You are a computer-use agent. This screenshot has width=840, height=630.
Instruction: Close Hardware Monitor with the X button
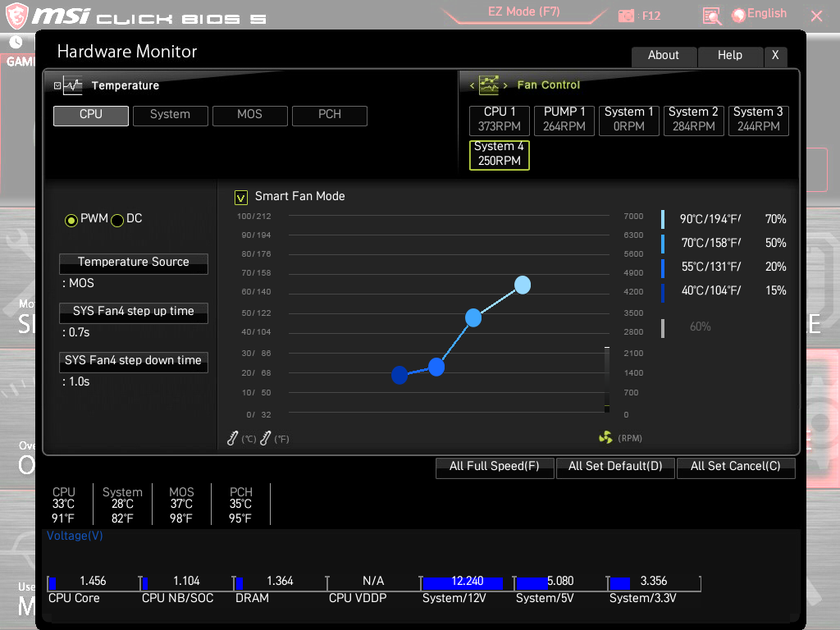click(x=775, y=57)
